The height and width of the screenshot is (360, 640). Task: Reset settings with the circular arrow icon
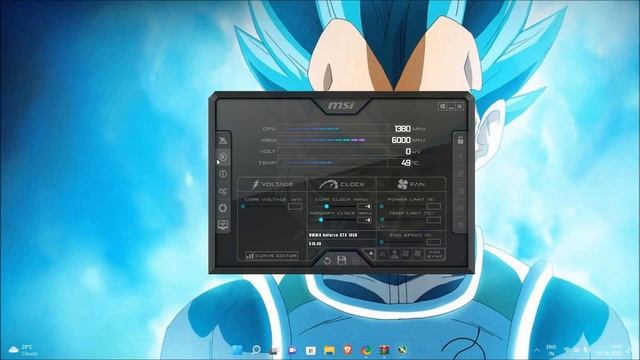coord(327,260)
